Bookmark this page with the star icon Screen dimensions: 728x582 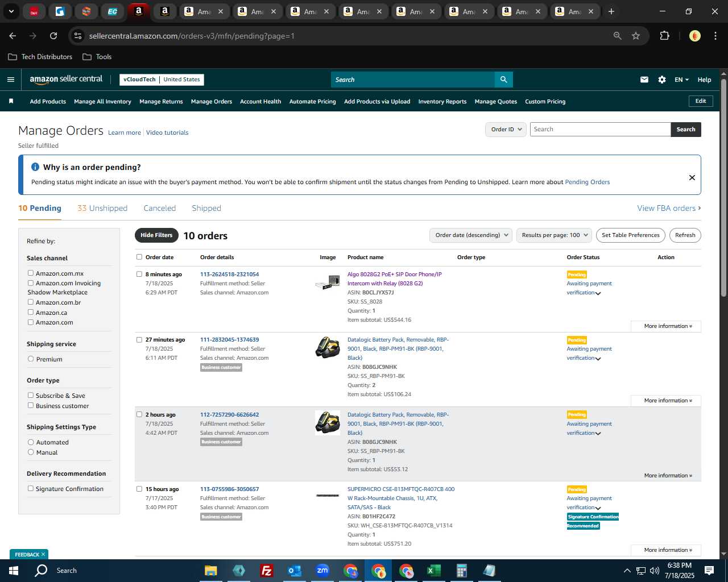point(636,36)
